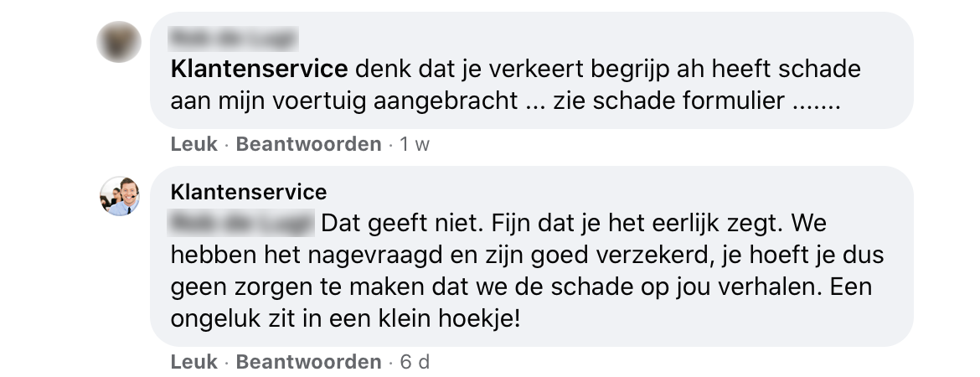Click the Klantenservice headset agent avatar
This screenshot has height=377, width=980.
tap(119, 197)
